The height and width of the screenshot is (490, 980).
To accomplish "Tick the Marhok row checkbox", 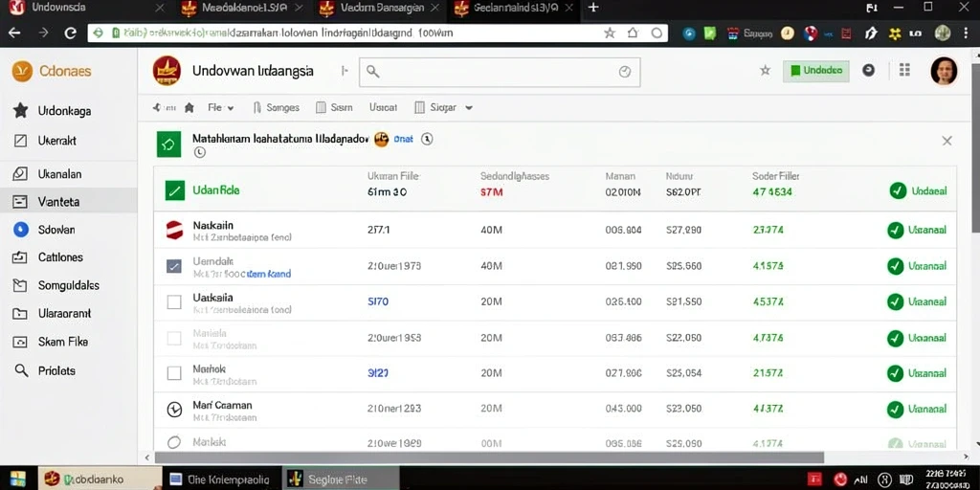I will pos(174,374).
